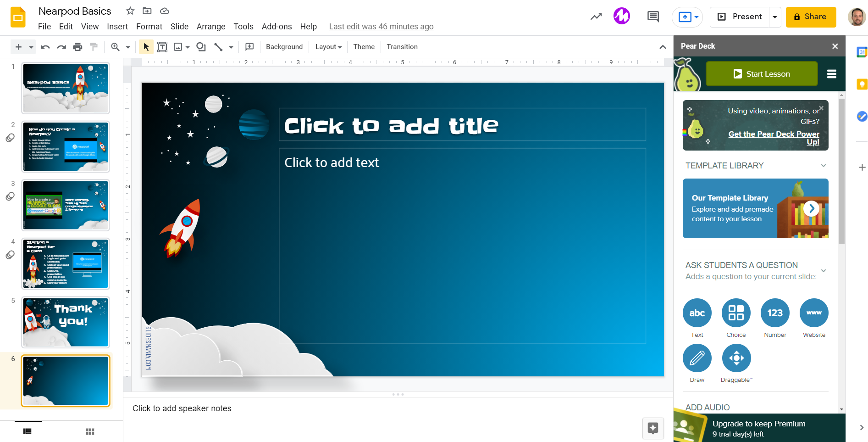
Task: Click the Present button
Action: pos(740,17)
